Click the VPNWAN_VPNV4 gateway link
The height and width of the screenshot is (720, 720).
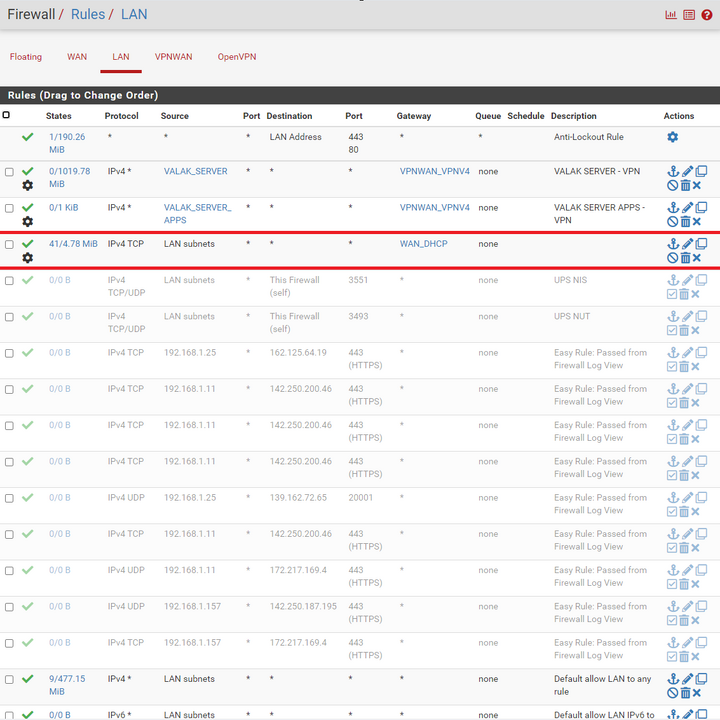(x=434, y=172)
